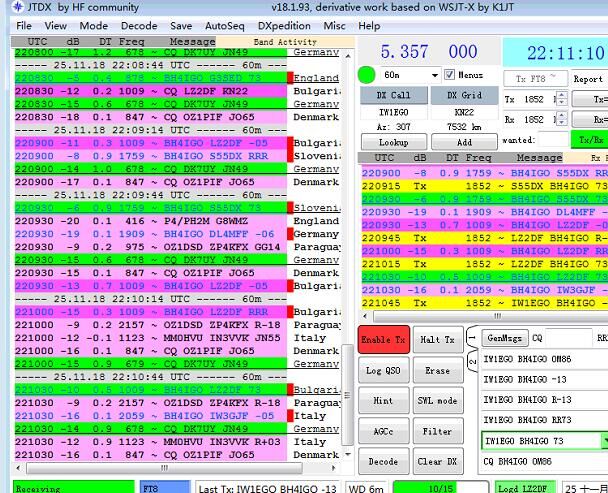Click row 221030 BH4IGO IW3GJF -05
This screenshot has height=493, width=608.
click(150, 416)
